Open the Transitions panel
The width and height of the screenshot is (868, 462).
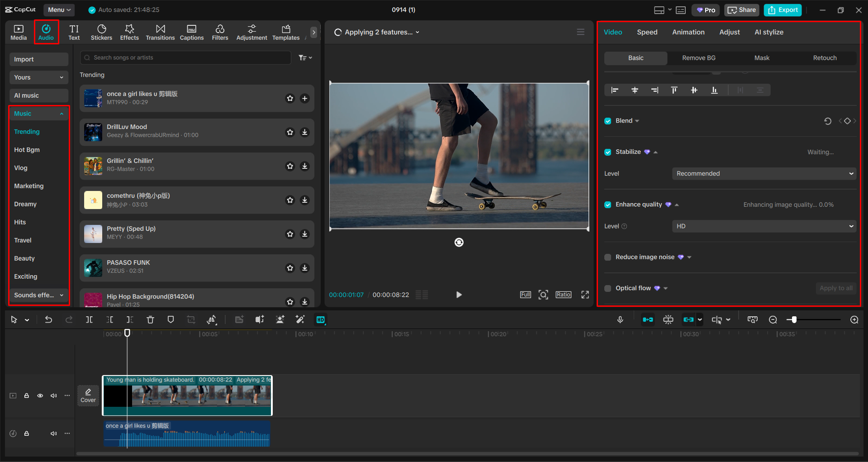pyautogui.click(x=160, y=32)
